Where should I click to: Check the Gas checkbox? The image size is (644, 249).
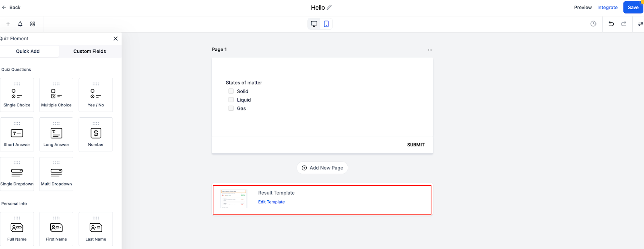(x=231, y=108)
